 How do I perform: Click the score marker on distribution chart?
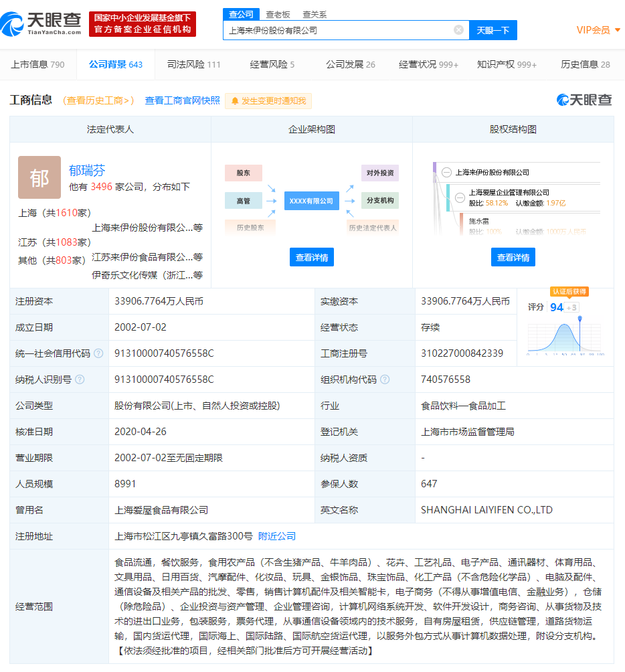point(579,319)
